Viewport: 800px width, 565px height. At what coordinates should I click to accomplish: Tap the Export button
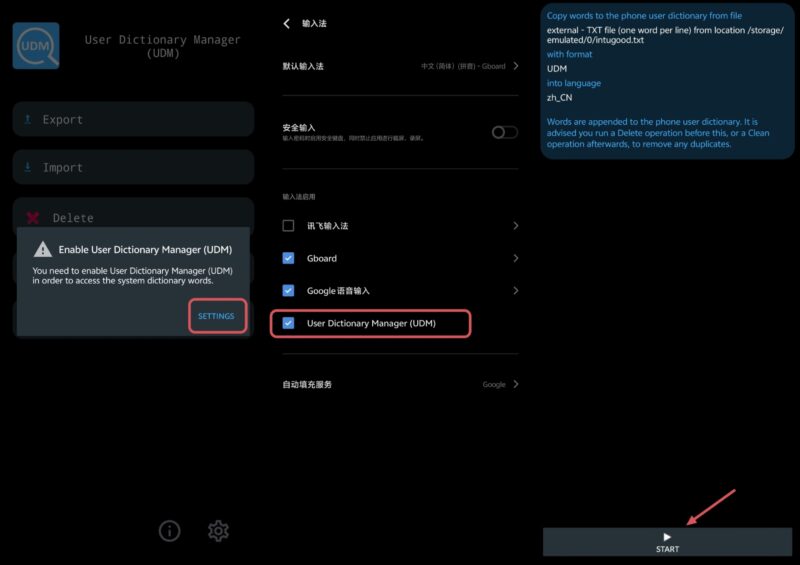[x=133, y=119]
